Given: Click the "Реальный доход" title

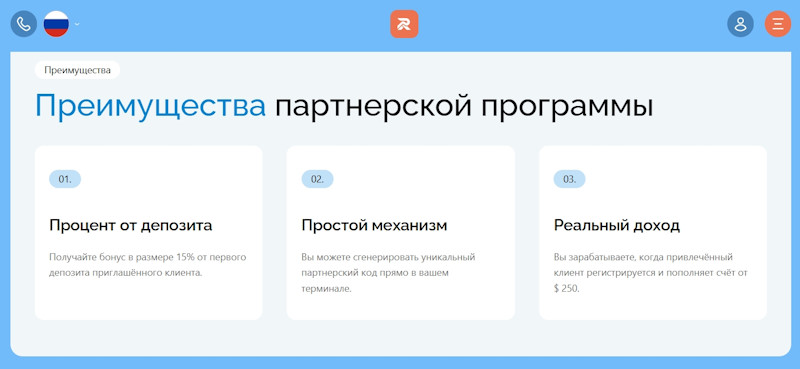Looking at the screenshot, I should (x=617, y=225).
